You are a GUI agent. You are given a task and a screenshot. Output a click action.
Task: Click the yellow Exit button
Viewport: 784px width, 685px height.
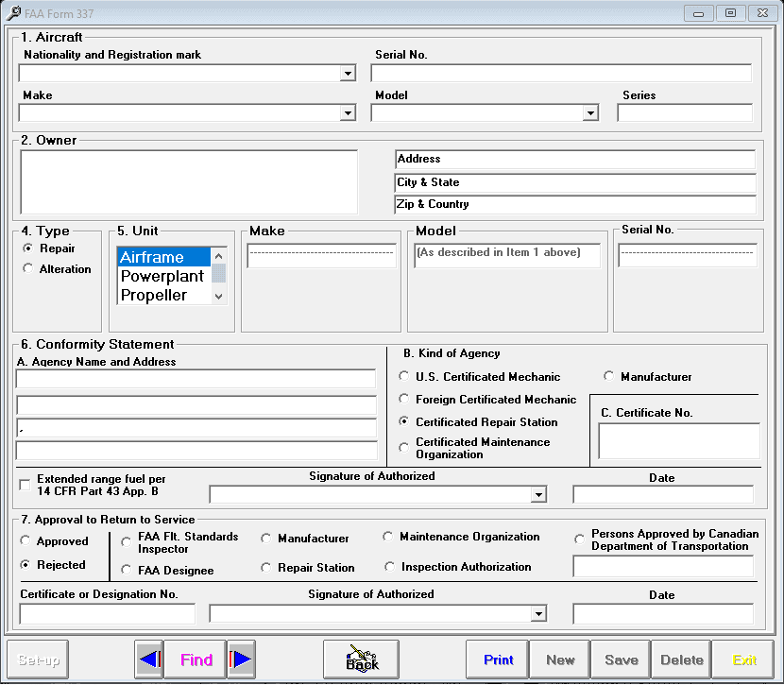click(x=744, y=659)
